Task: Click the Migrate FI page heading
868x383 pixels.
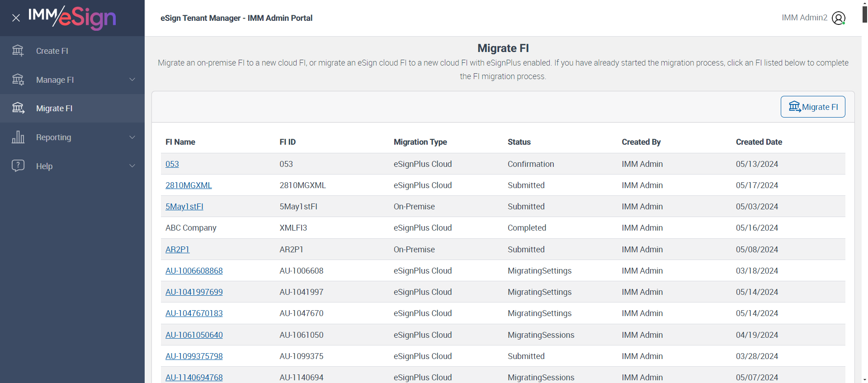Action: pos(503,48)
